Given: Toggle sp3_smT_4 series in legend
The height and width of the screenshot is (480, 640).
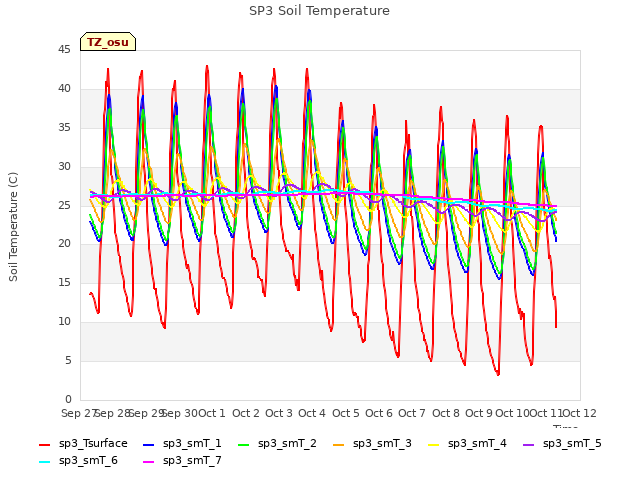Looking at the screenshot, I should pyautogui.click(x=467, y=444).
